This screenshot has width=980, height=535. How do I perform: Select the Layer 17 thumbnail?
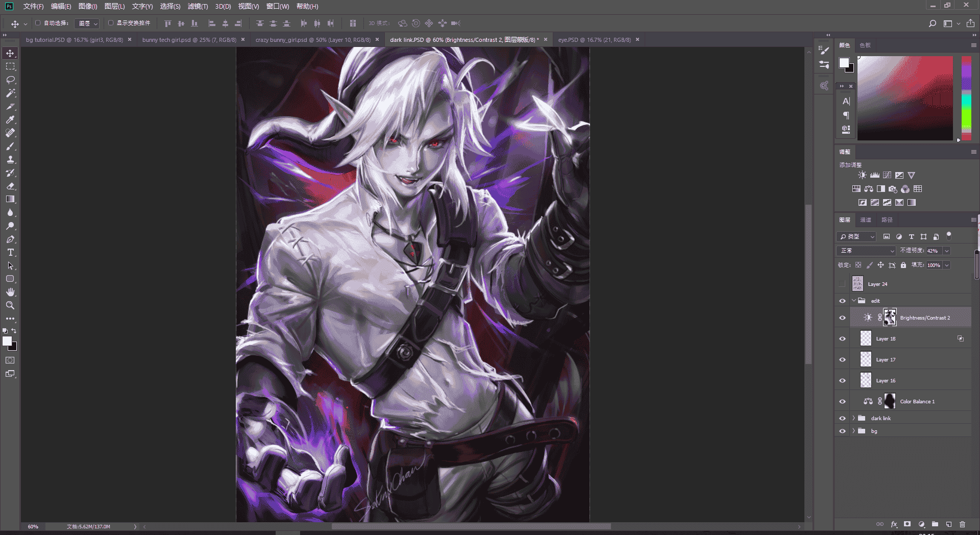[866, 360]
